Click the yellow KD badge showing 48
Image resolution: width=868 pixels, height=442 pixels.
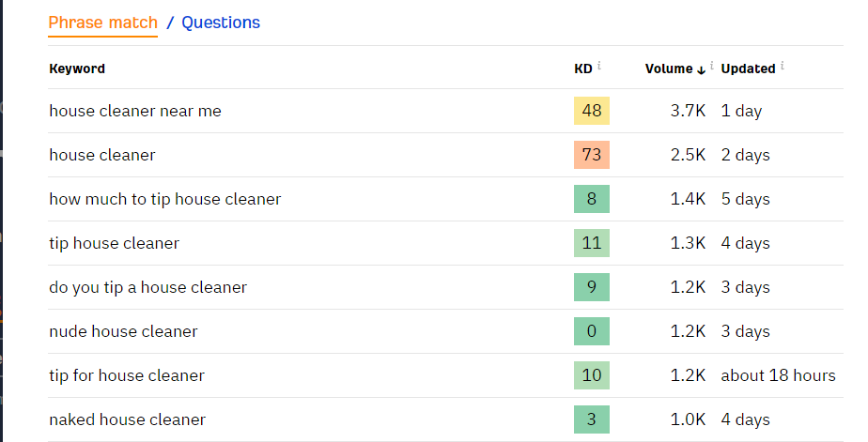click(592, 111)
